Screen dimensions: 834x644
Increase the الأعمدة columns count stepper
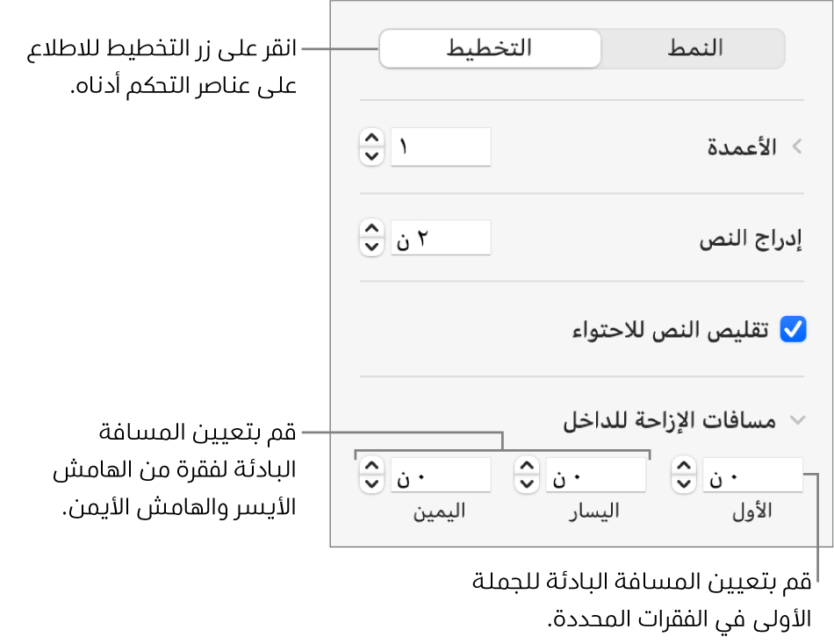(x=372, y=139)
